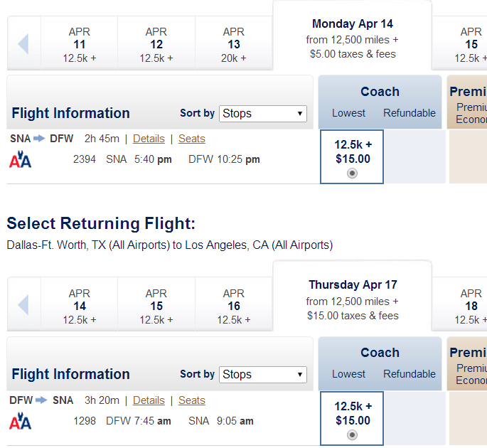Viewport: 487px width, 448px height.
Task: Switch returning date to APR 16
Action: 234,306
